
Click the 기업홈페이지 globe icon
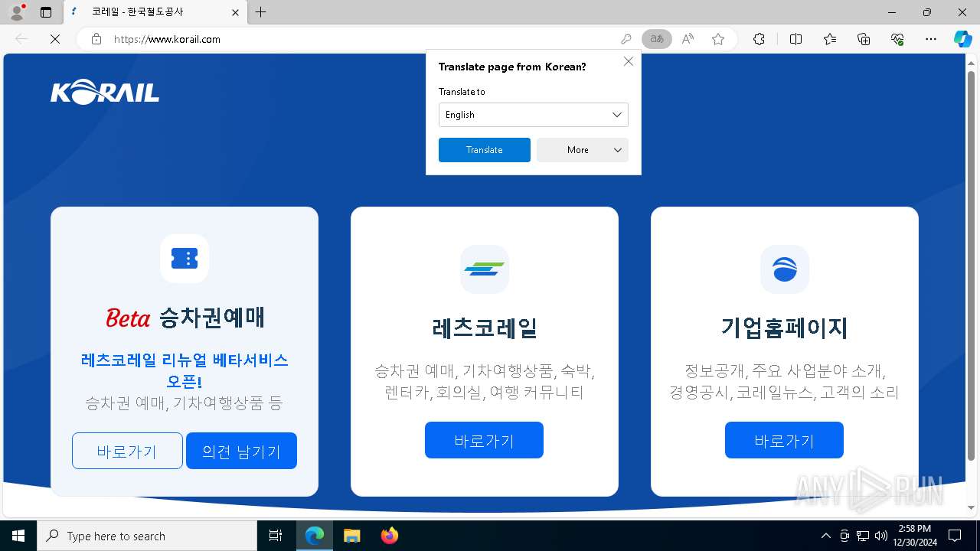pos(785,269)
